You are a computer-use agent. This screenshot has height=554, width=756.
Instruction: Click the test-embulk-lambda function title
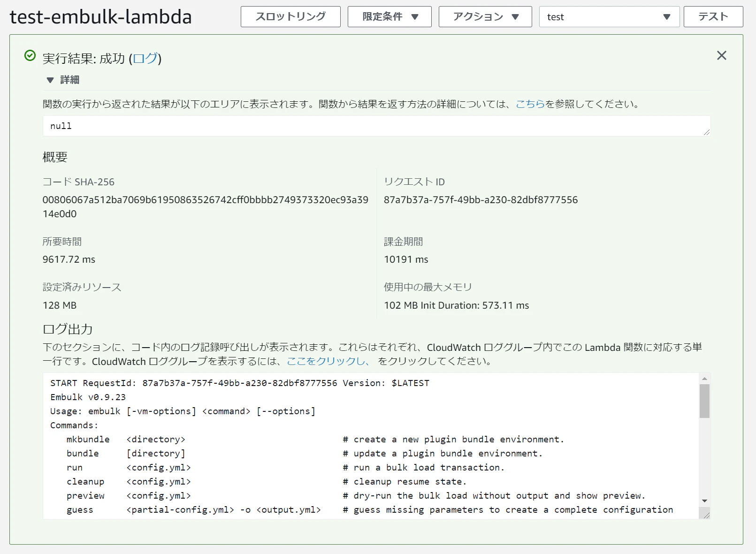coord(101,17)
